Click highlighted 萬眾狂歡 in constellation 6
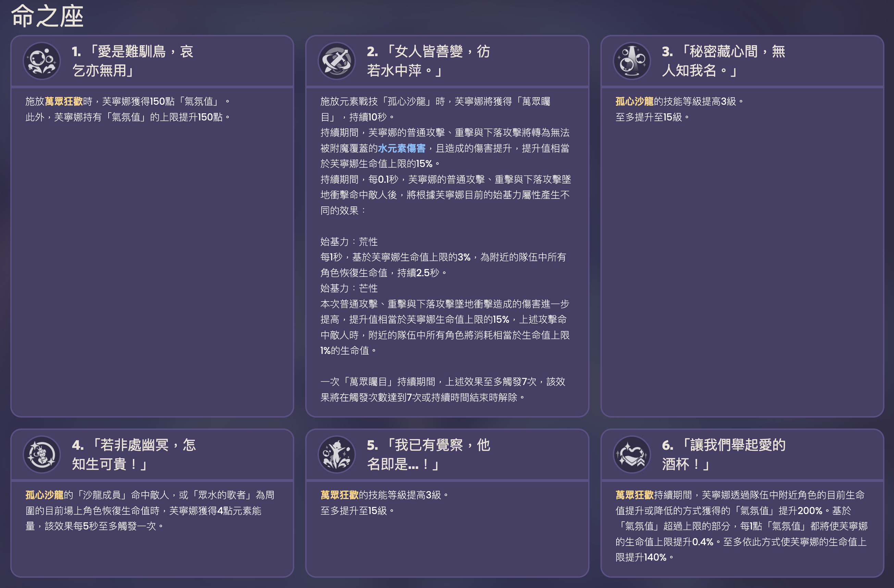Image resolution: width=894 pixels, height=588 pixels. (634, 495)
